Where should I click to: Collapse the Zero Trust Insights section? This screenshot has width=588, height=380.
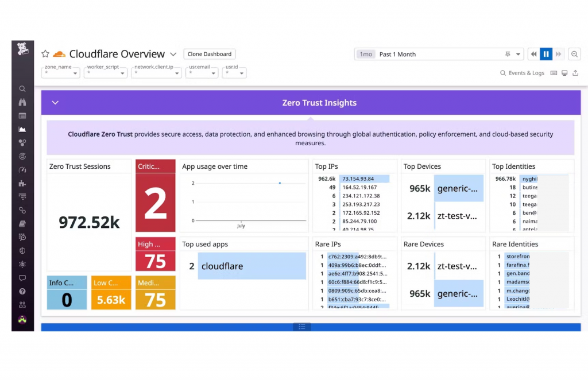point(55,103)
